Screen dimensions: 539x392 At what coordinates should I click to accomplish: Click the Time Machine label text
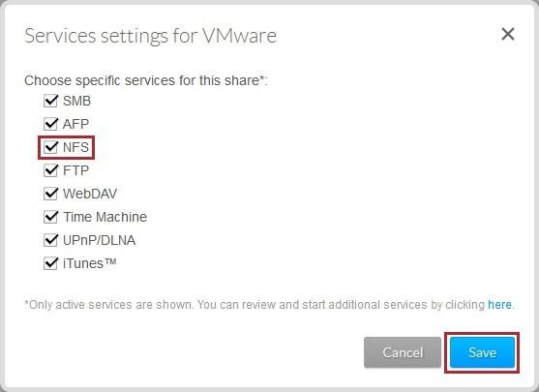tap(105, 217)
